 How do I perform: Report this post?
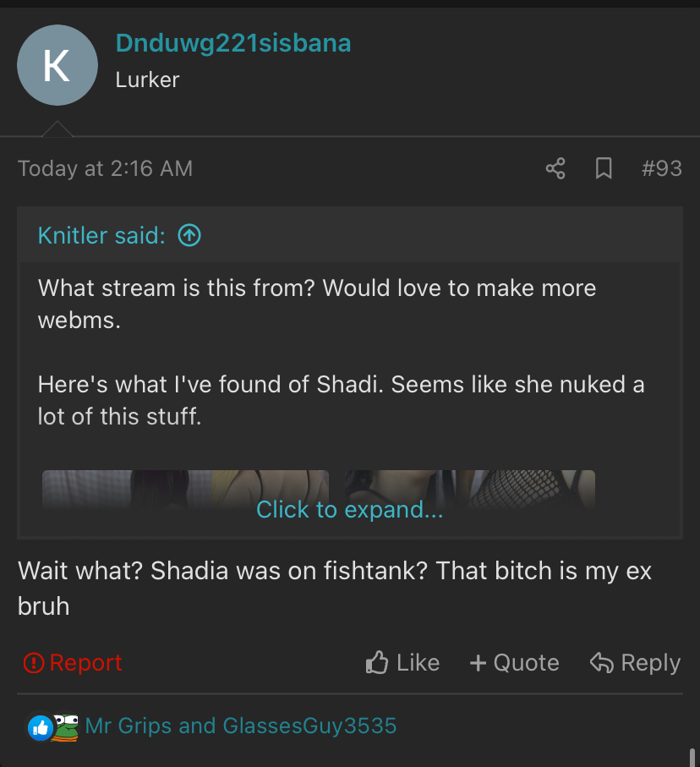[73, 663]
